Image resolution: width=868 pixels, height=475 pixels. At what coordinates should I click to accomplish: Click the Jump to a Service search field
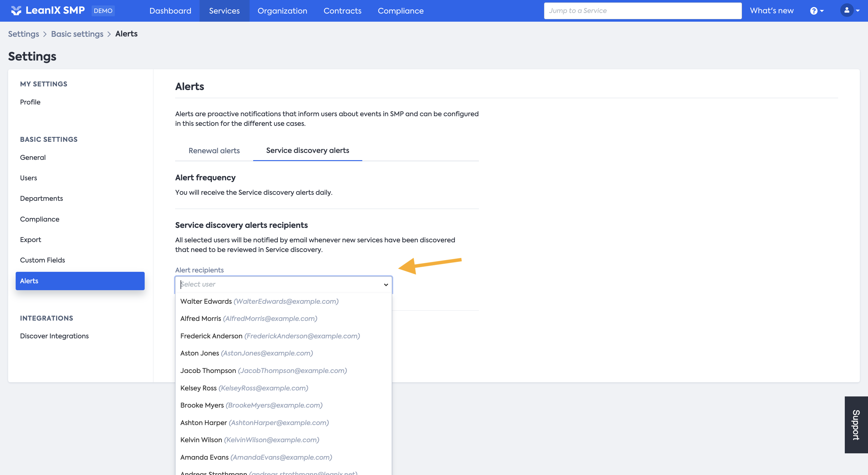pyautogui.click(x=642, y=11)
